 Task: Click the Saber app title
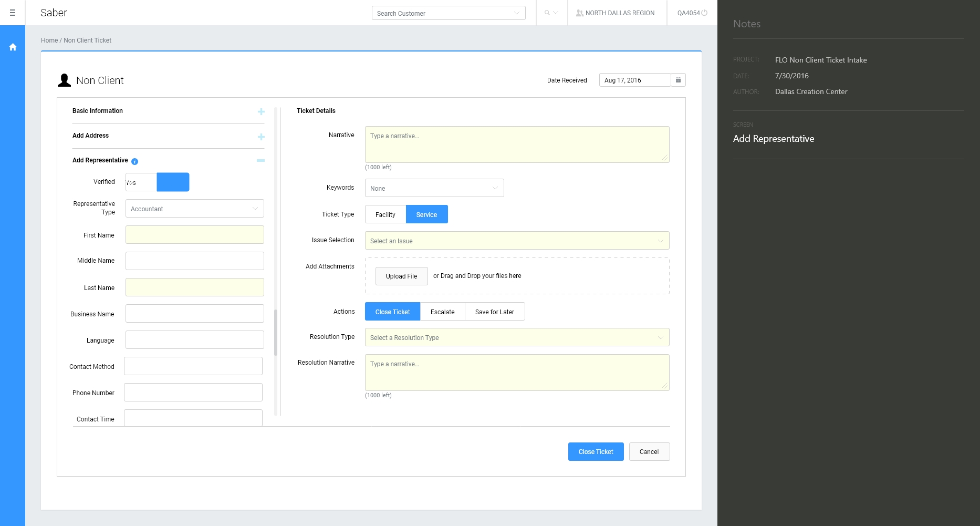(x=54, y=13)
